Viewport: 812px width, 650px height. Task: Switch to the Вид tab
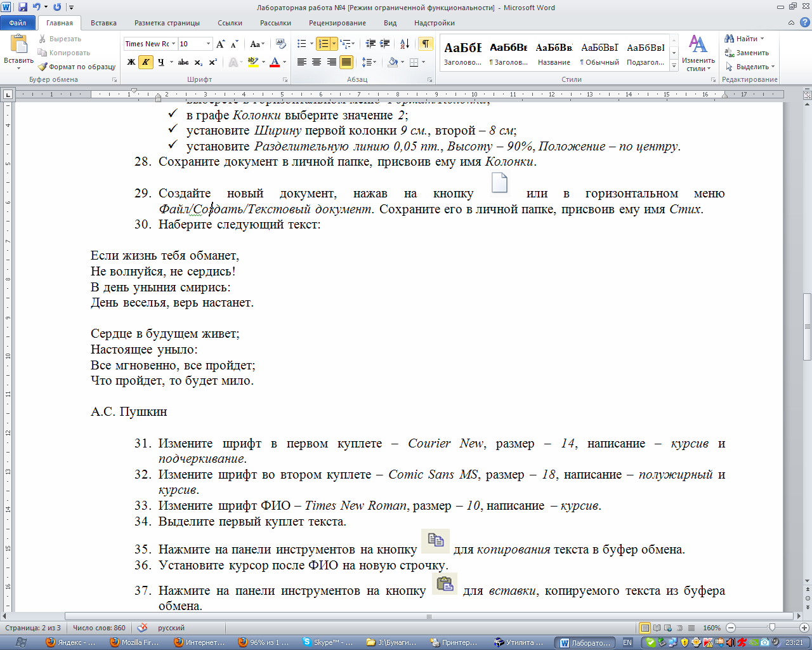(390, 23)
